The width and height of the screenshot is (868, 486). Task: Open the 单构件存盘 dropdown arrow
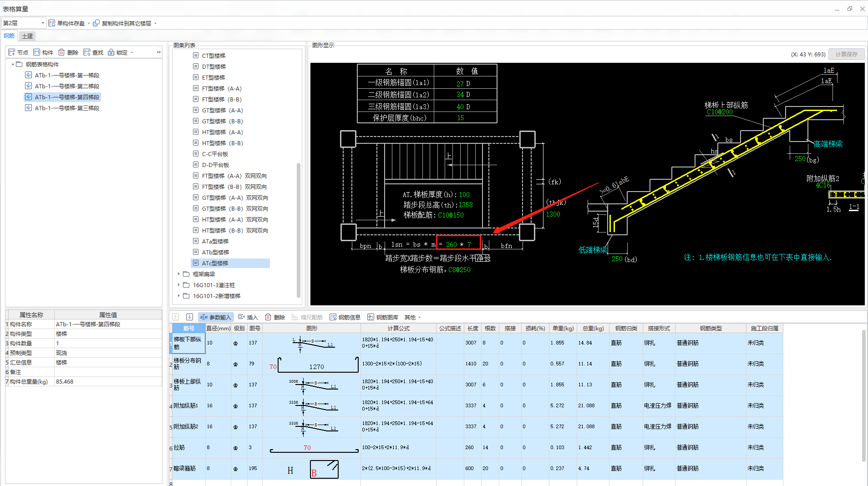click(x=89, y=23)
